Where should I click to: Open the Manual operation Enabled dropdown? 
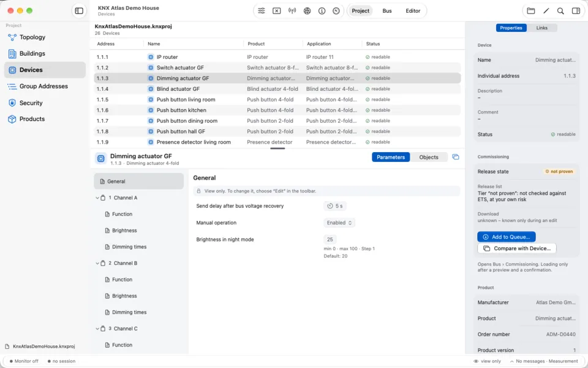(x=339, y=223)
